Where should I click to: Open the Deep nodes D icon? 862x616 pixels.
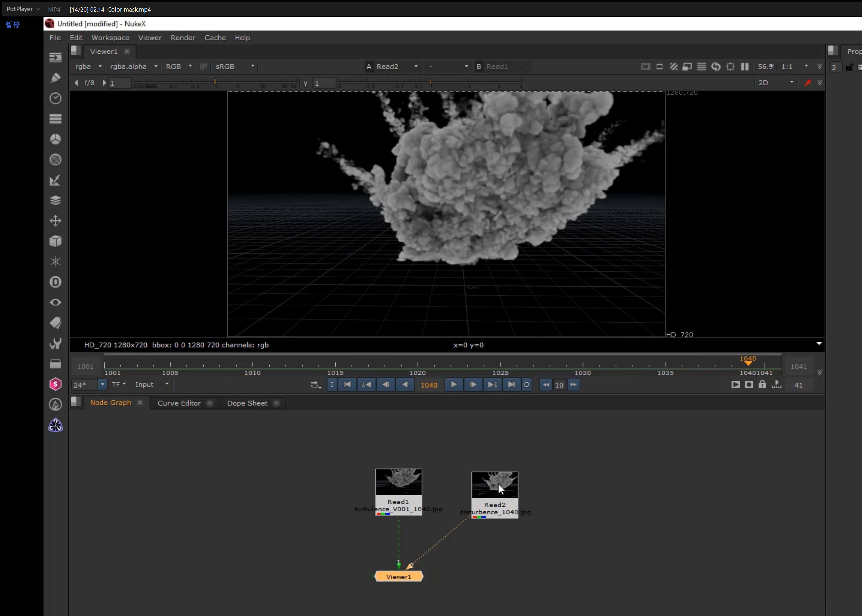click(x=55, y=282)
